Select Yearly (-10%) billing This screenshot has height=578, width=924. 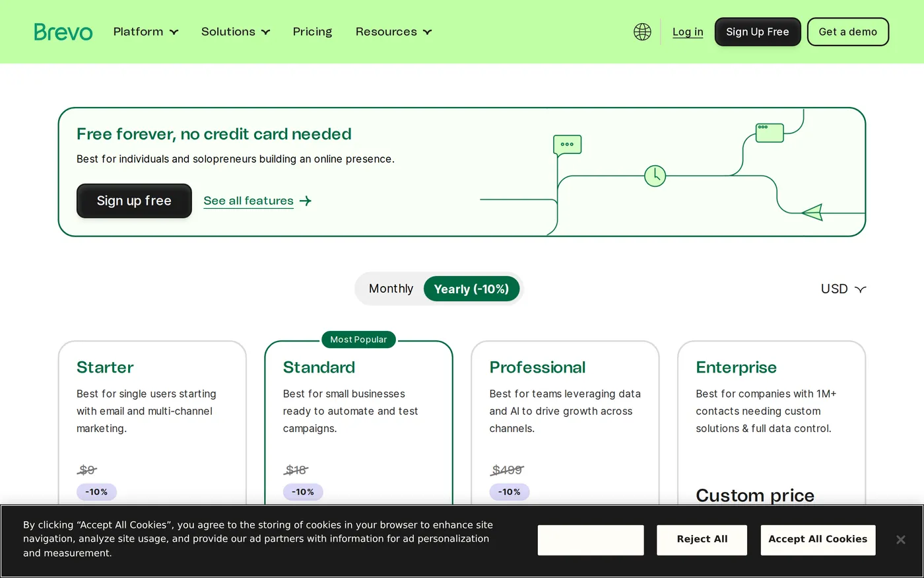[471, 289]
